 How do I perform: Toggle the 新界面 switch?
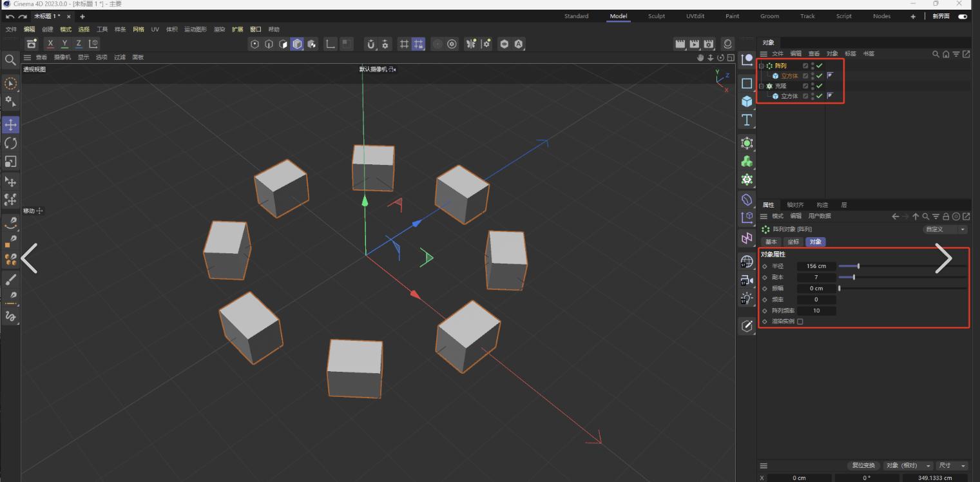coord(963,17)
